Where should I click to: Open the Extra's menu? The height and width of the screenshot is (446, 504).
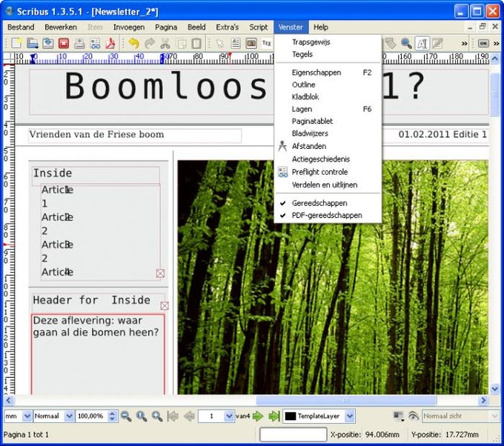click(228, 27)
